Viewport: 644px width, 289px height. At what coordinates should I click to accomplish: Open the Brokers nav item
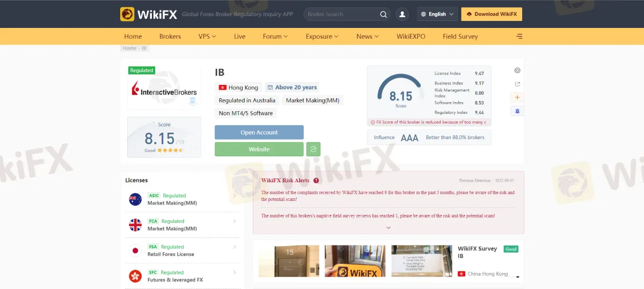[170, 37]
